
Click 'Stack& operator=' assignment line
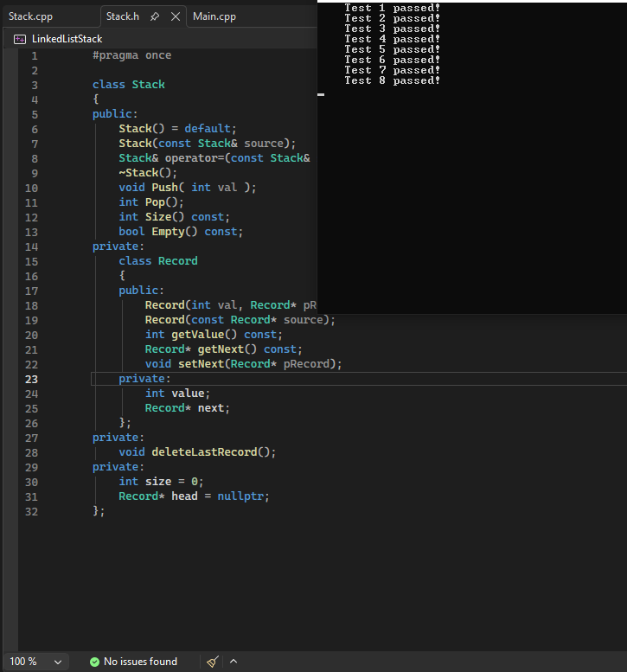(x=214, y=158)
